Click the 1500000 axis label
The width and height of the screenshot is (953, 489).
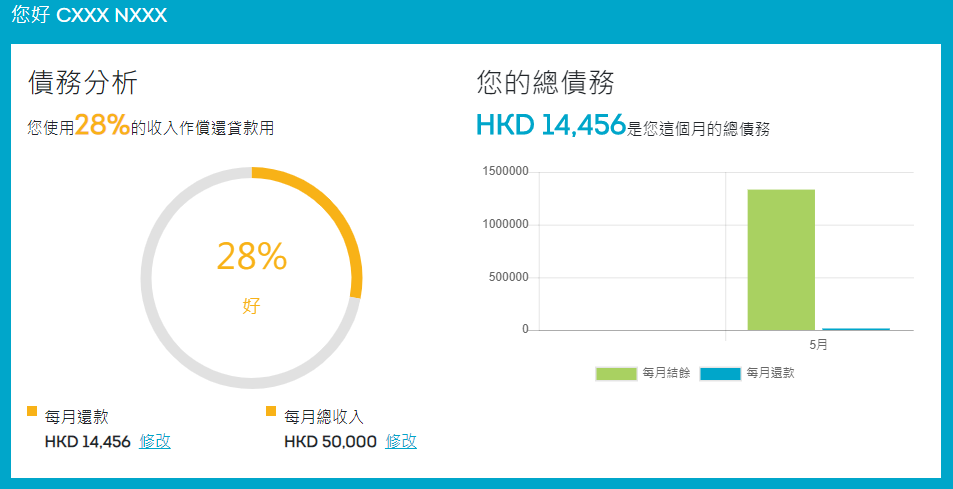pos(506,172)
